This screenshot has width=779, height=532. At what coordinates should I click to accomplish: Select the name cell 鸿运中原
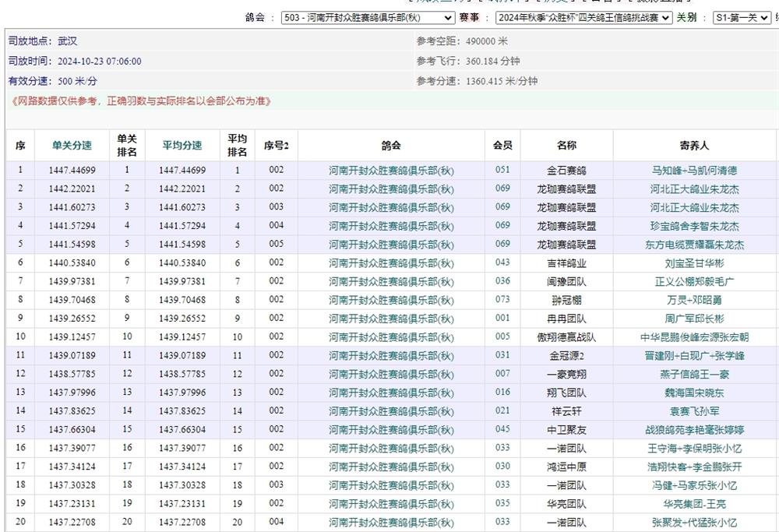[x=566, y=467]
